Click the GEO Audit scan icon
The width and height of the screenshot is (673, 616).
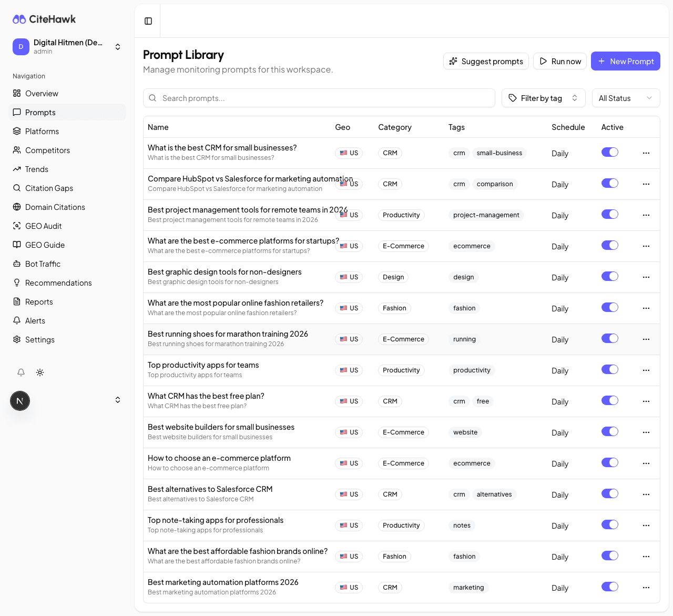(17, 226)
